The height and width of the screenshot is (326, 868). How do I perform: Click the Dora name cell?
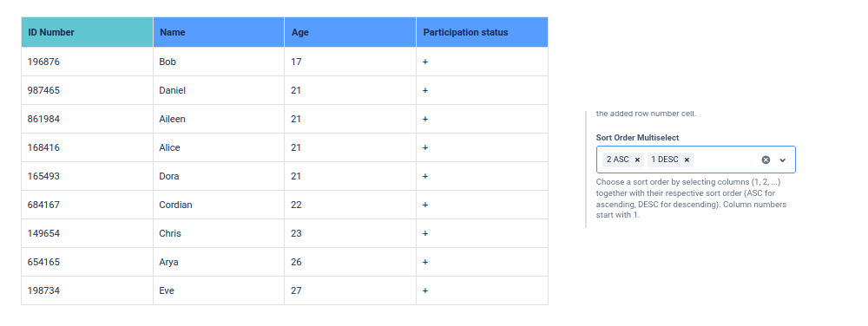tap(220, 176)
